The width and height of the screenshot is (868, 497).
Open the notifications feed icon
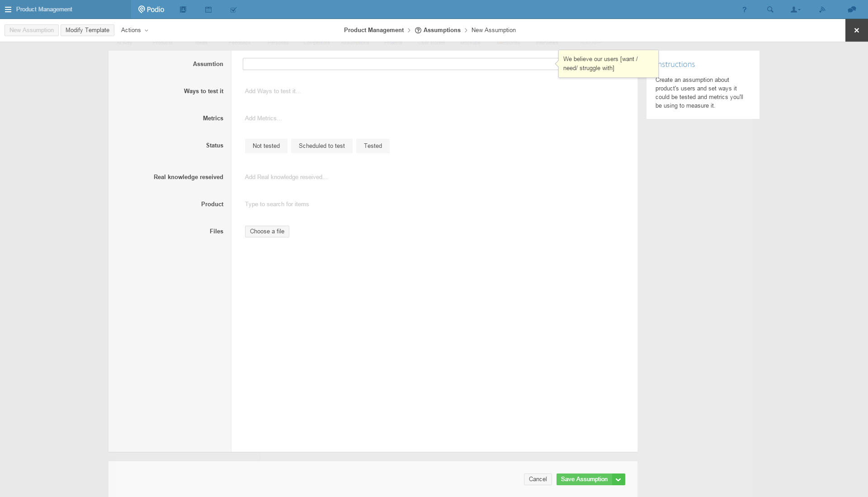[x=822, y=9]
